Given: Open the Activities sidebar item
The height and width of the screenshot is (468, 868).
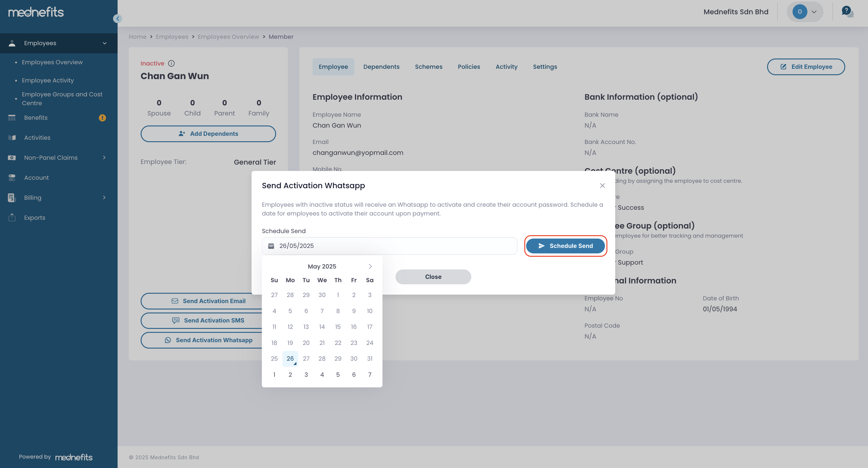Looking at the screenshot, I should click(37, 138).
